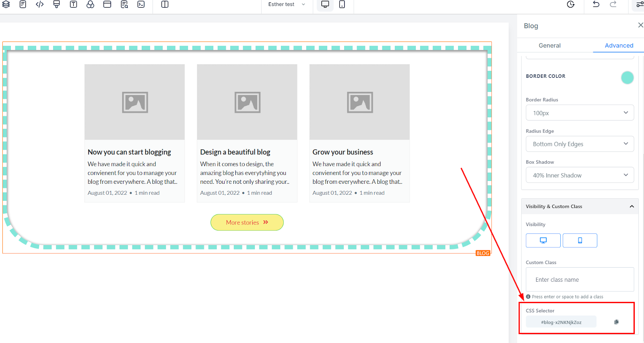Open the Radius Edge dropdown
The image size is (644, 343).
pyautogui.click(x=580, y=144)
